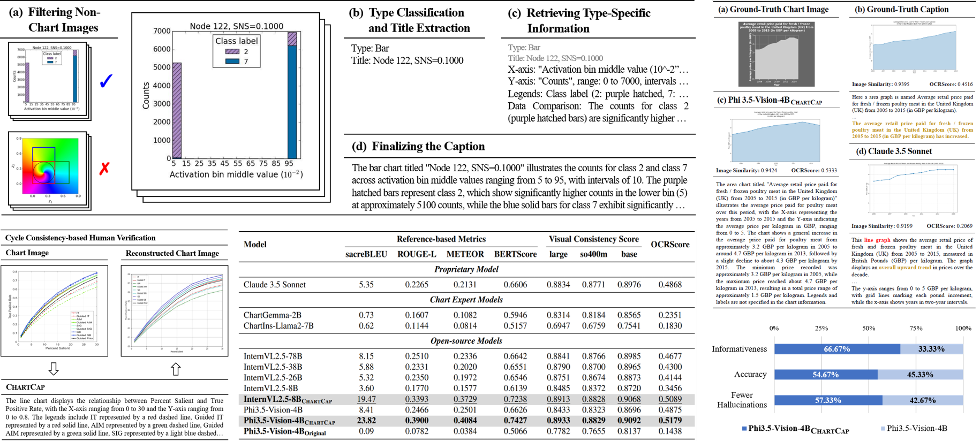Select the chart under Ground-Truth Caption heading
This screenshot has width=980, height=441.
click(x=915, y=47)
